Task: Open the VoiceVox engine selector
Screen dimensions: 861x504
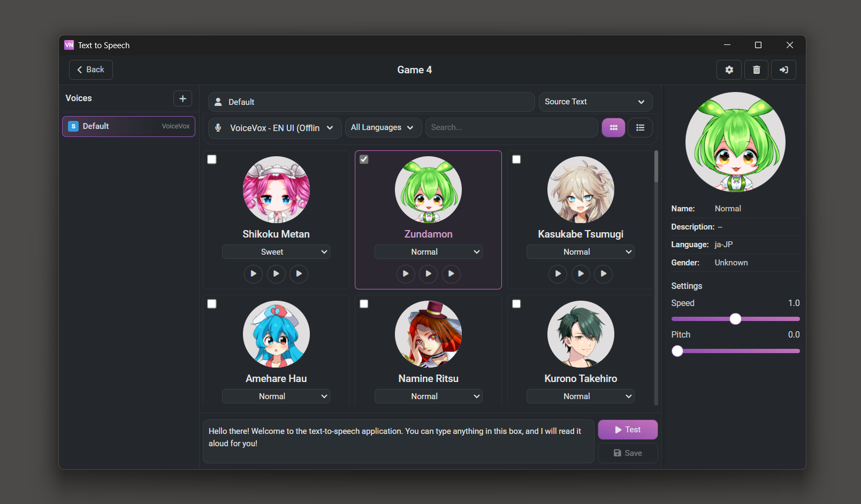Action: click(275, 128)
